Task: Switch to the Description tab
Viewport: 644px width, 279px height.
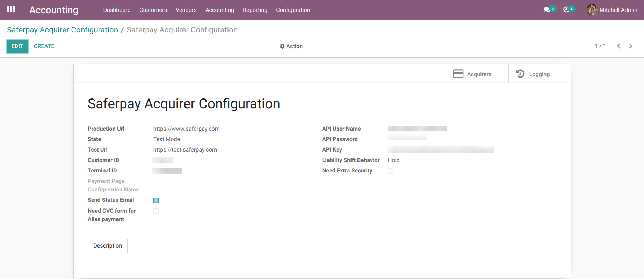Action: [108, 245]
